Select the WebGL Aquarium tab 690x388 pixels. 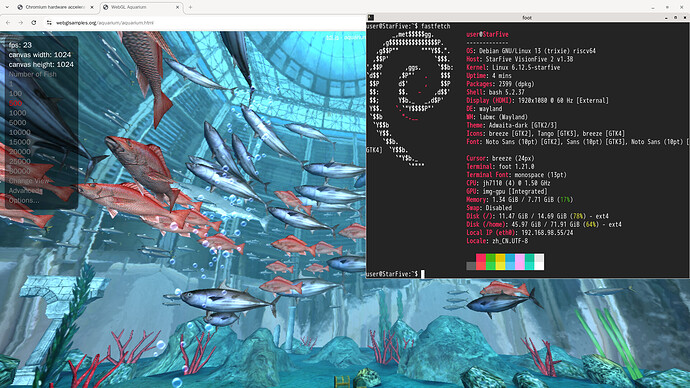click(141, 7)
